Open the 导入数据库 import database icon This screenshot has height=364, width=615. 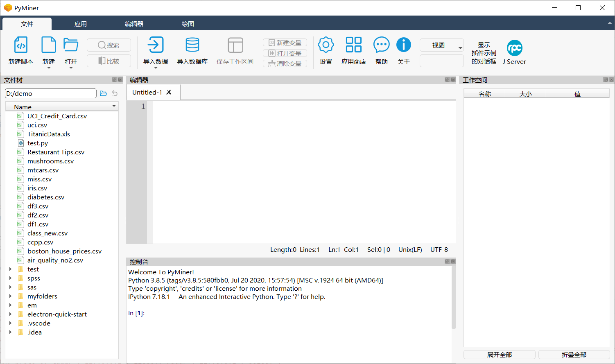(x=192, y=45)
